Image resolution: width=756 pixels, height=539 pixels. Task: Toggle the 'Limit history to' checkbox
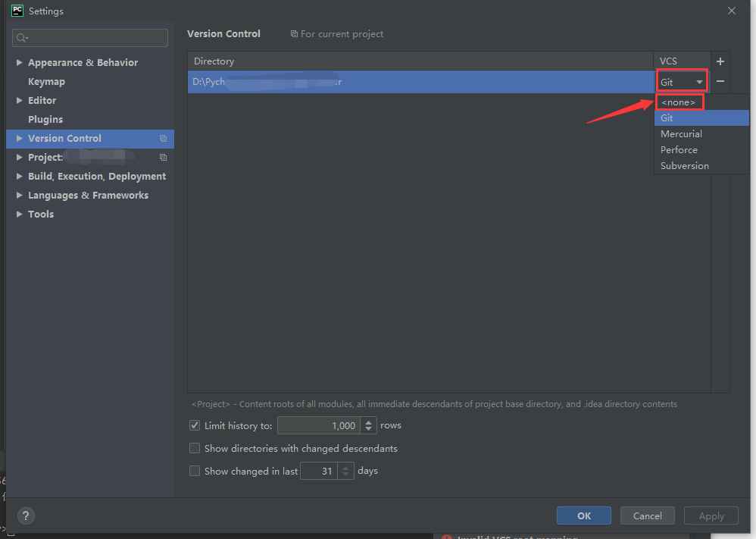[195, 425]
